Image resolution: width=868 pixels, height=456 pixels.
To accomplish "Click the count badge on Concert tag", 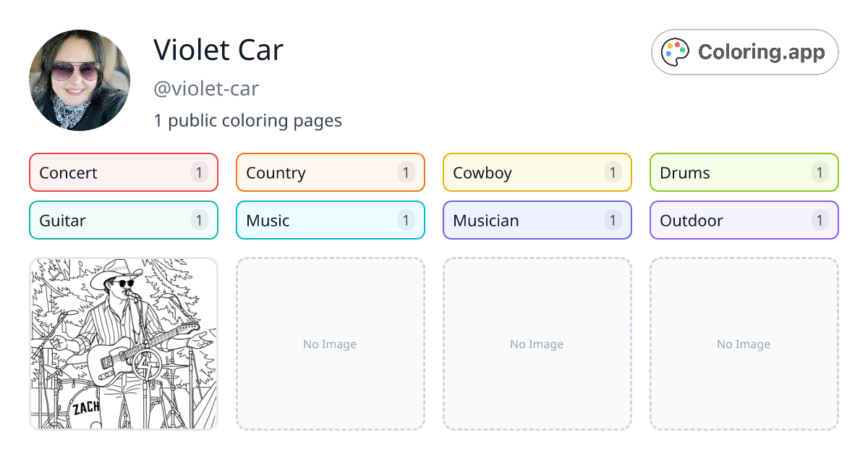I will point(200,172).
